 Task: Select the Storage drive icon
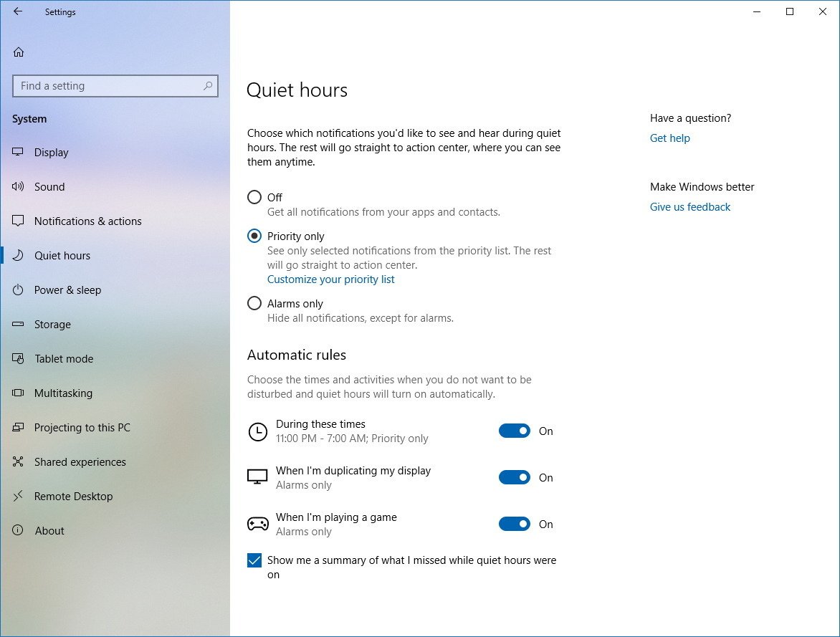click(19, 324)
